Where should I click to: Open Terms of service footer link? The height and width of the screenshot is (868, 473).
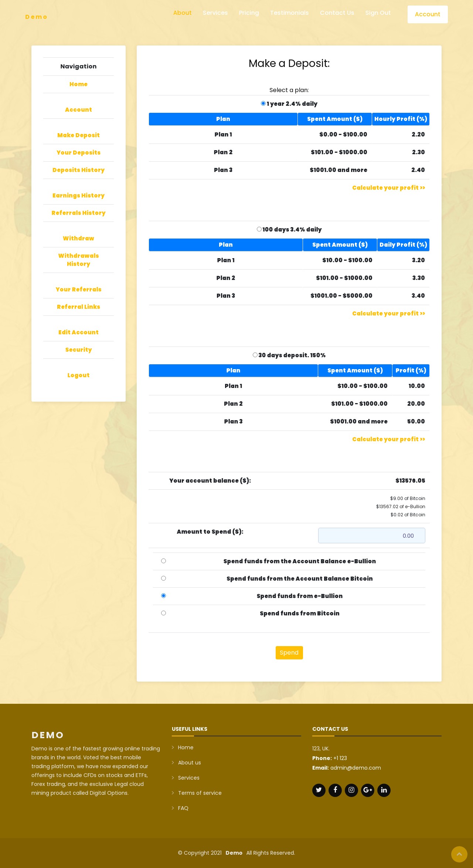[200, 793]
